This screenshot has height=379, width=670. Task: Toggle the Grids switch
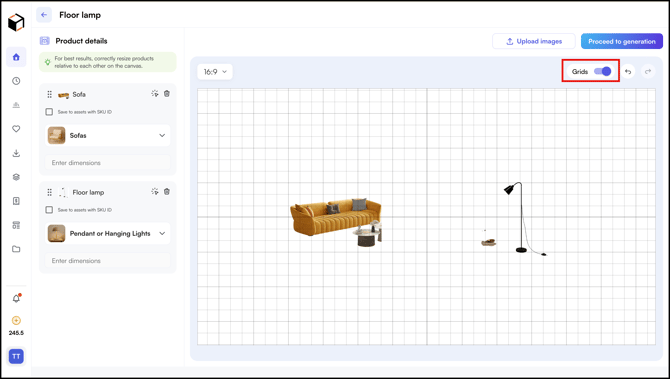pos(602,71)
